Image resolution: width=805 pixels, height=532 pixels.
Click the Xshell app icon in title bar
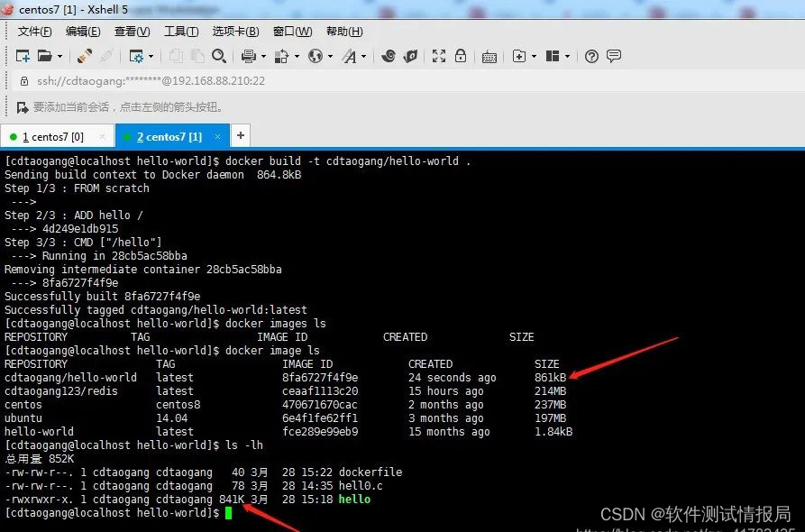click(7, 9)
